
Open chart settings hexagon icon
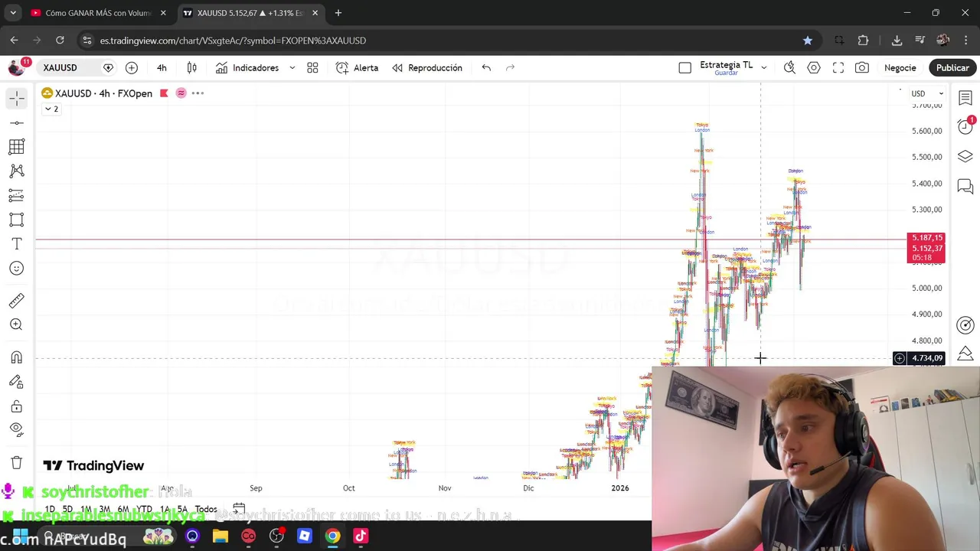point(814,67)
